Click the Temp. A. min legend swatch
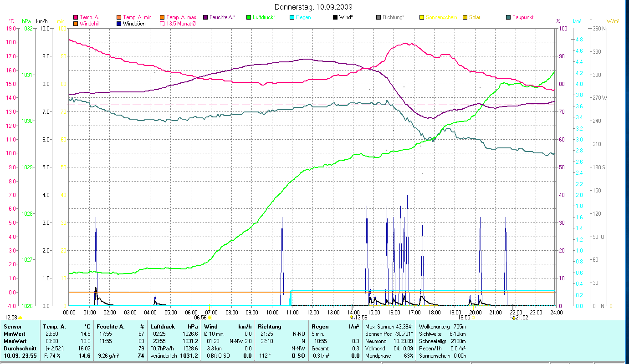629x364 pixels. (119, 17)
